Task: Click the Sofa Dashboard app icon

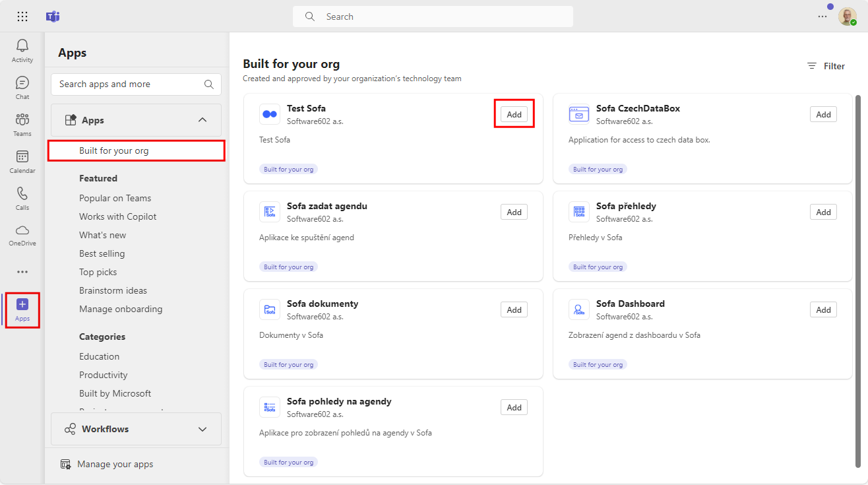Action: pyautogui.click(x=579, y=309)
